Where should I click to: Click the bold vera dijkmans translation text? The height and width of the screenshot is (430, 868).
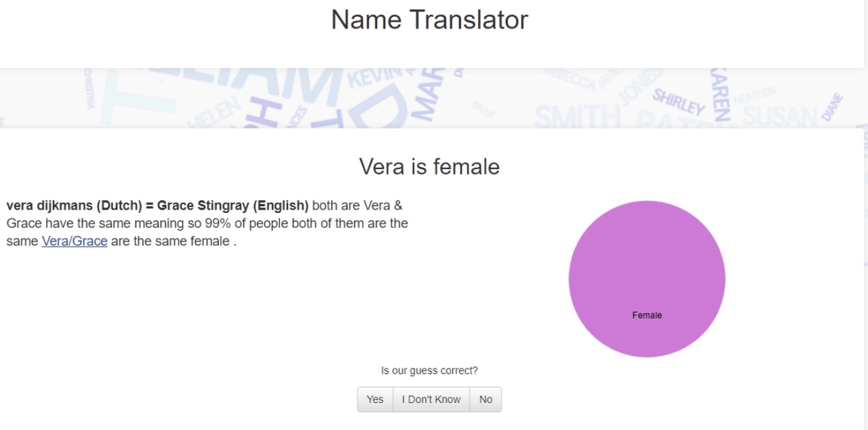157,206
